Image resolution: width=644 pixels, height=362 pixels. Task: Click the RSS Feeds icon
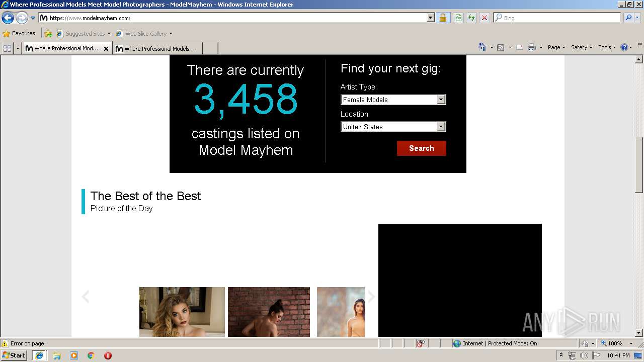(501, 47)
